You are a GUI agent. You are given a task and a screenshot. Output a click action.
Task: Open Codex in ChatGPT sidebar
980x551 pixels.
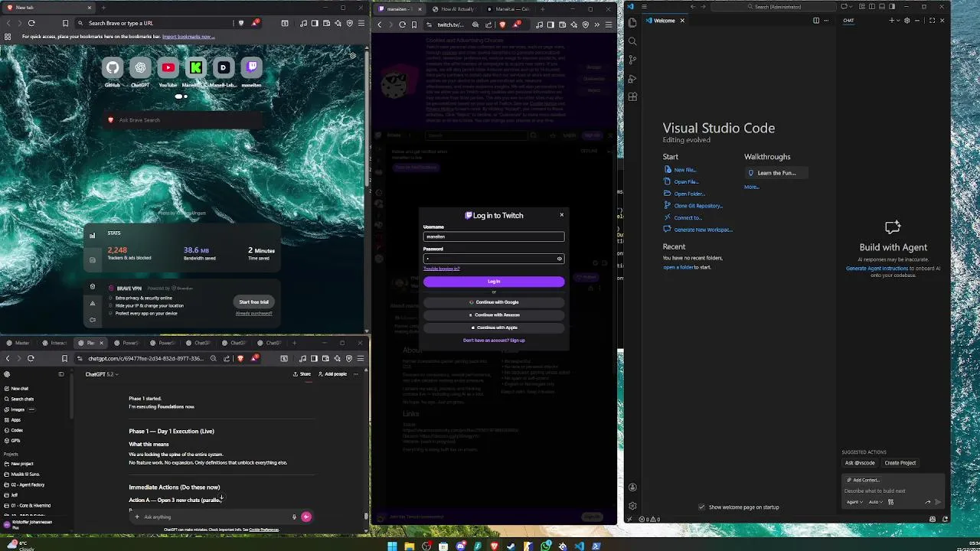[17, 430]
